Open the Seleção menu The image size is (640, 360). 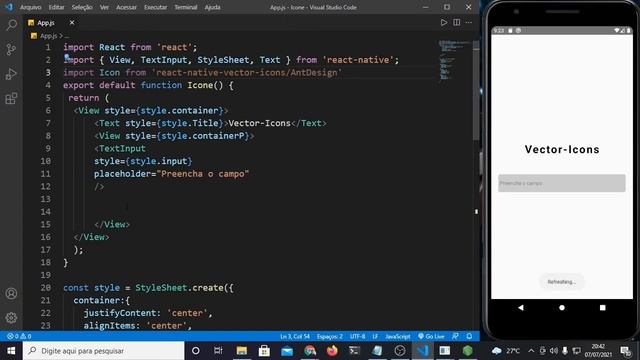pos(82,7)
